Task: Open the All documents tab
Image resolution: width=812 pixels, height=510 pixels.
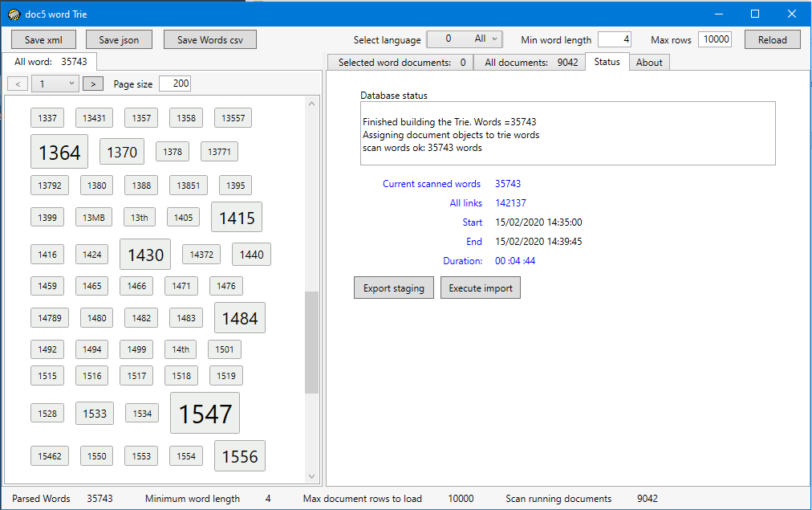Action: click(x=530, y=63)
